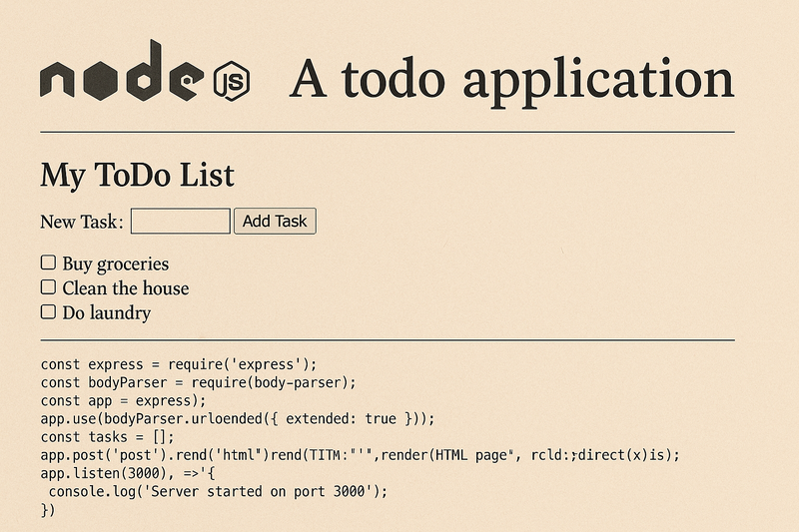Screen dimensions: 799x532
Task: Click the code line defining bodyParser
Action: pos(198,383)
